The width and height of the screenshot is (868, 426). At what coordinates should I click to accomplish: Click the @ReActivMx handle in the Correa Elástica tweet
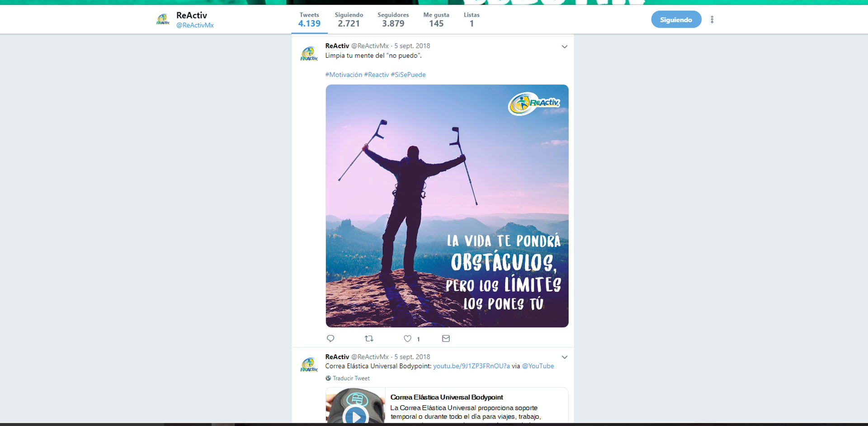click(370, 357)
